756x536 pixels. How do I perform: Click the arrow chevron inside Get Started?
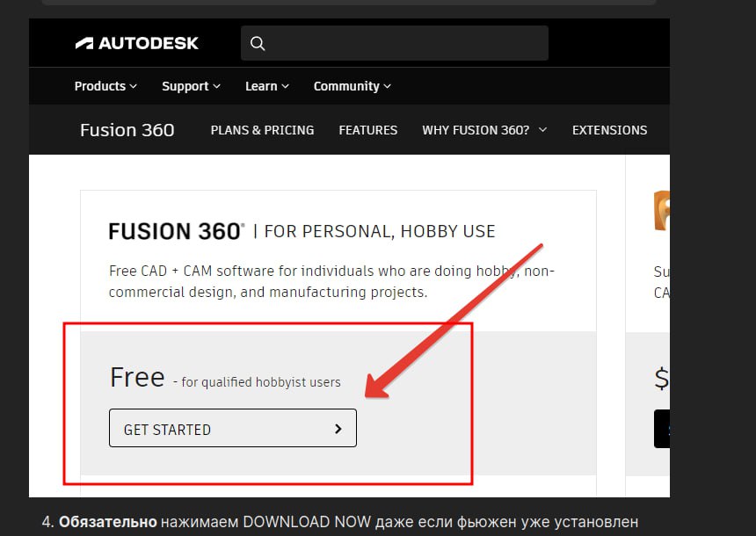click(338, 429)
